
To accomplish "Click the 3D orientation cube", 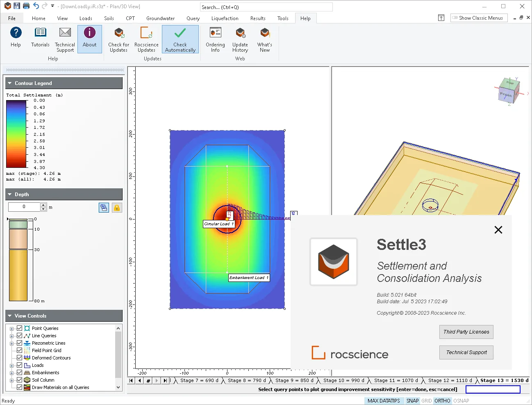I will click(x=509, y=91).
